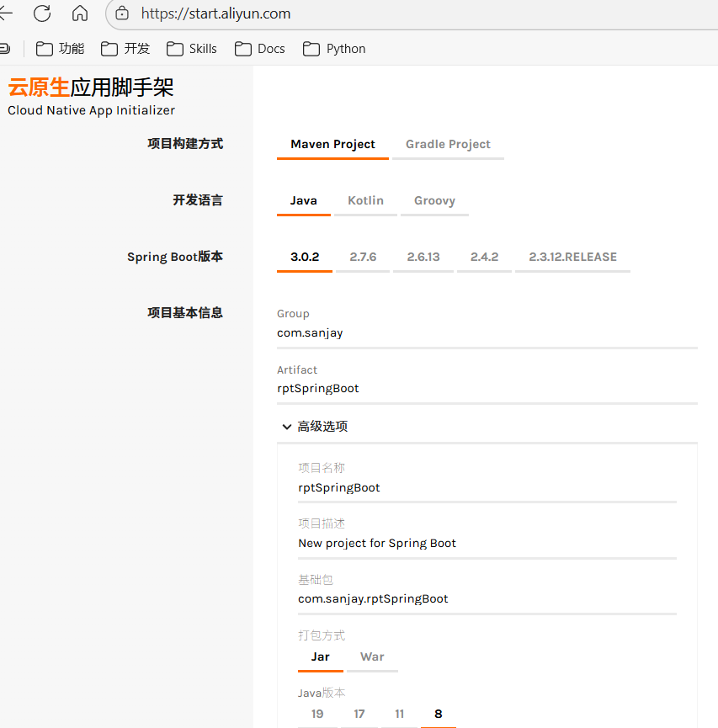Click the 项目基本信息 label
This screenshot has height=728, width=718.
(185, 313)
